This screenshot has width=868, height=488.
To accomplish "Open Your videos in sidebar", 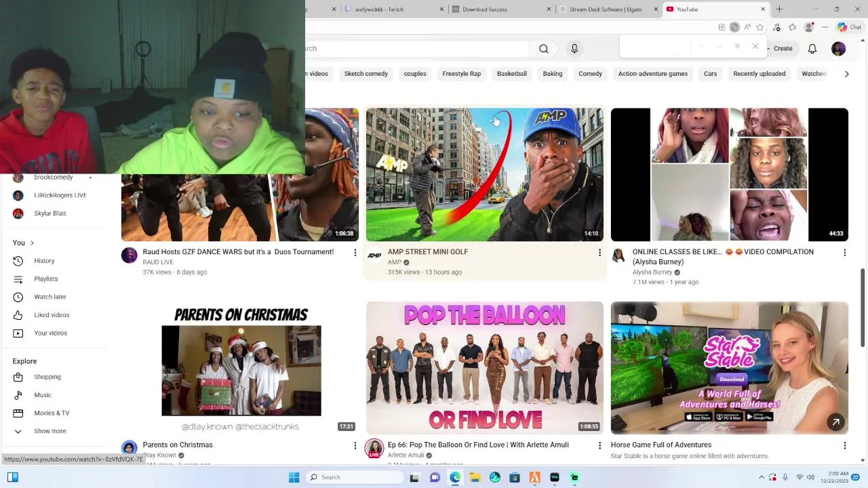I will (x=53, y=333).
